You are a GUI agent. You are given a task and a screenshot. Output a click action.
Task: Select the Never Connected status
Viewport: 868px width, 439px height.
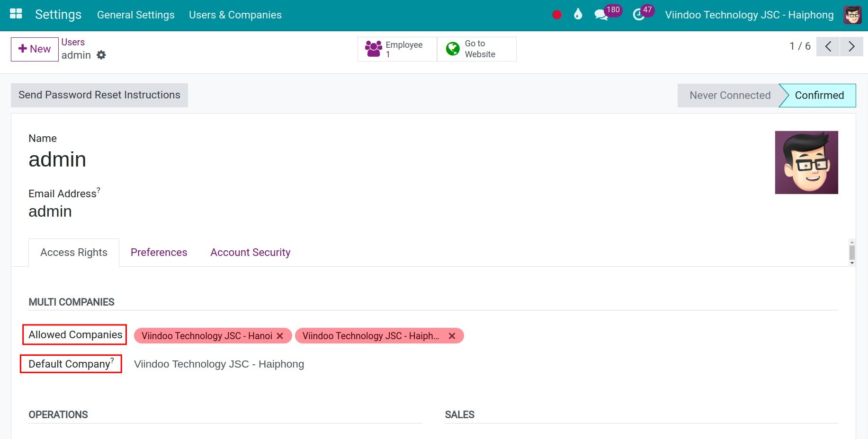[730, 96]
